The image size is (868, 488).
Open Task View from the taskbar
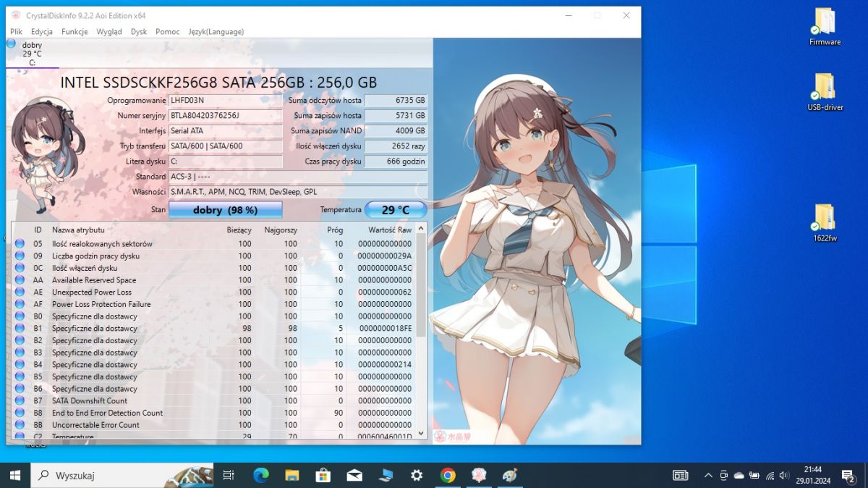(229, 475)
